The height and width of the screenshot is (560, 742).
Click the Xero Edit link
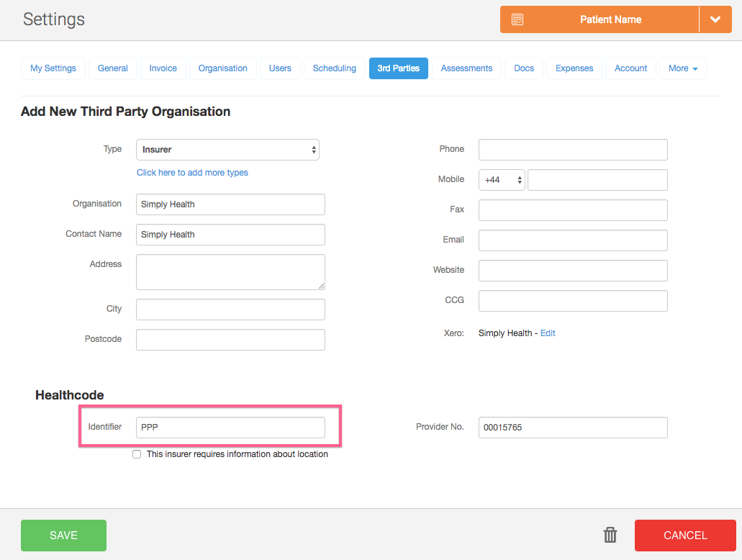point(548,333)
